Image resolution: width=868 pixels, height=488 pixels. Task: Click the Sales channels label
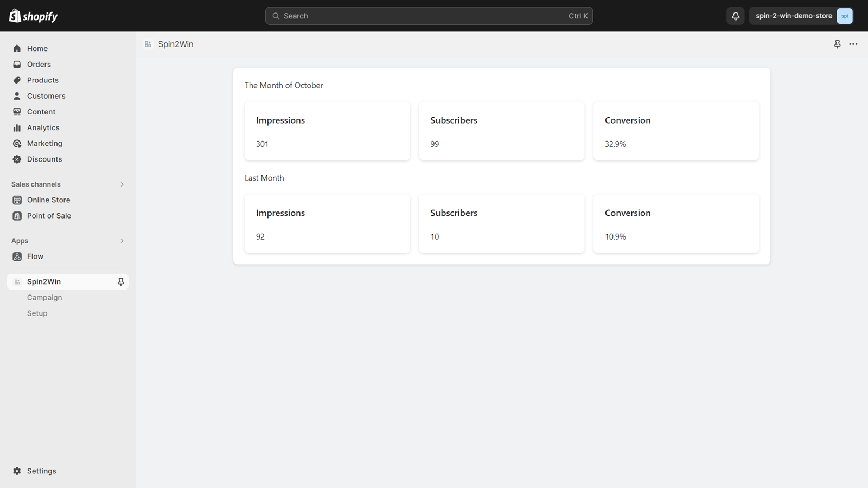(x=36, y=184)
